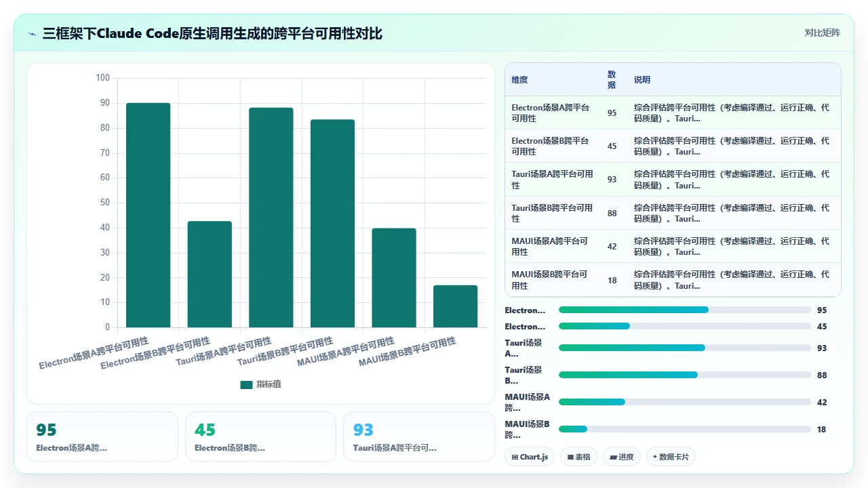Open the 45 Electron场景B data card

coord(260,436)
